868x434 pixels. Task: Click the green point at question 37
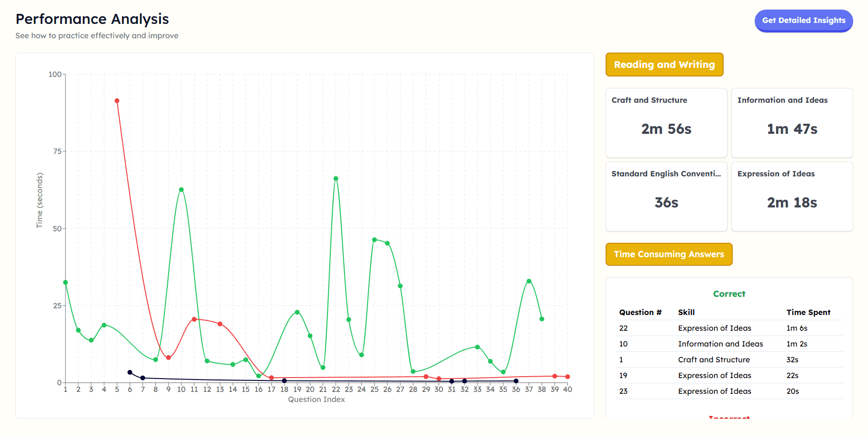[x=529, y=281]
